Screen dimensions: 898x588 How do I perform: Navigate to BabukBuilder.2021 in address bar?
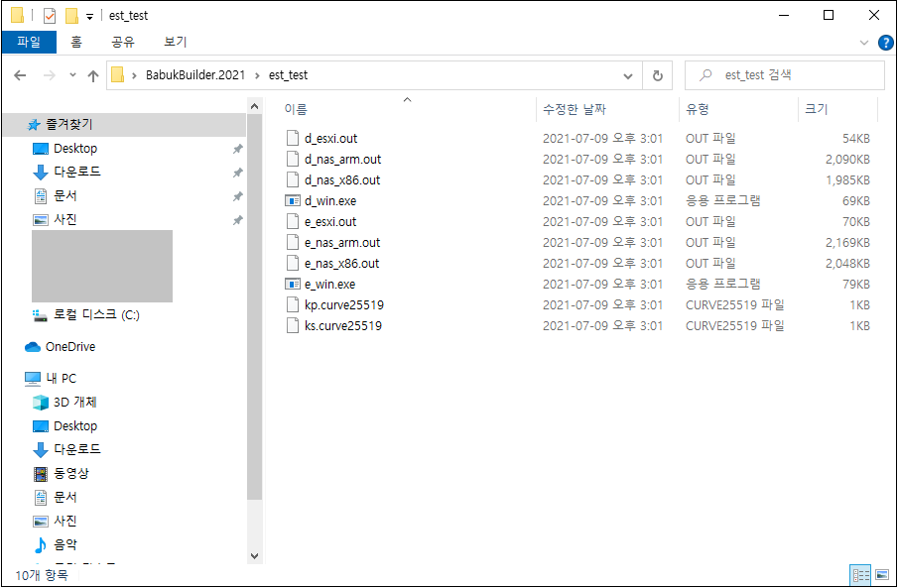(x=195, y=75)
